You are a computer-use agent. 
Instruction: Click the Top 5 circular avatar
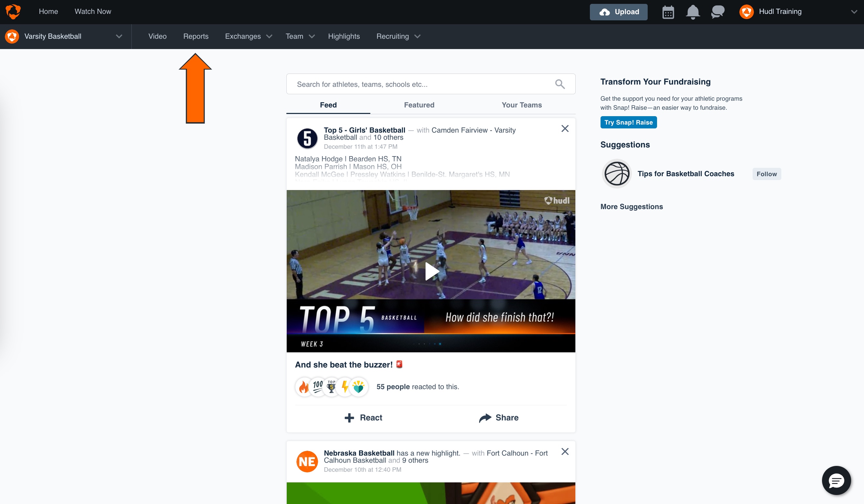[307, 138]
